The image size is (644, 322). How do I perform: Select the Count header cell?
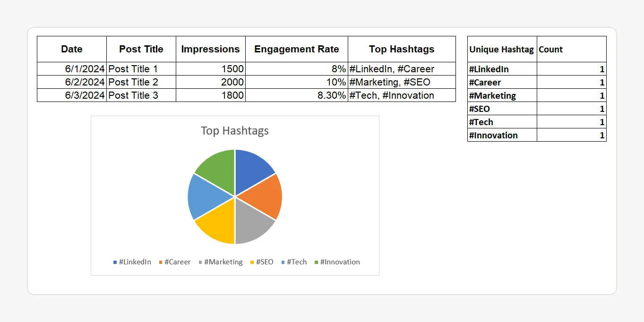click(572, 49)
